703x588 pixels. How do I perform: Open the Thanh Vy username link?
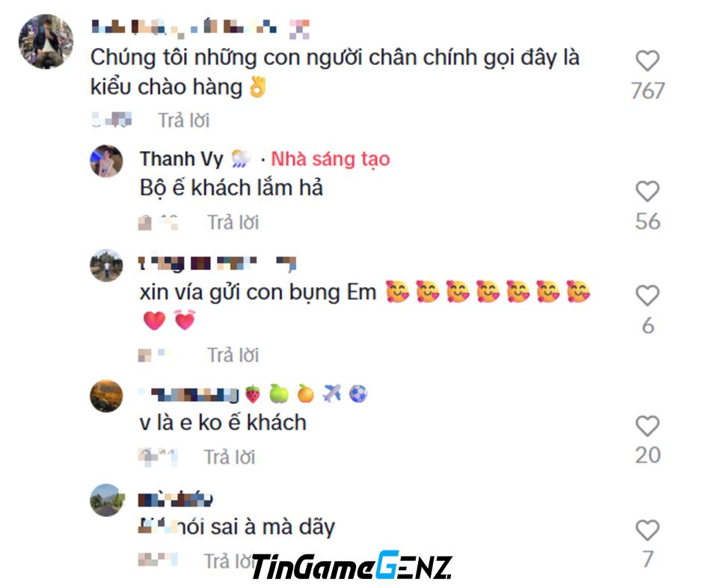[x=181, y=159]
